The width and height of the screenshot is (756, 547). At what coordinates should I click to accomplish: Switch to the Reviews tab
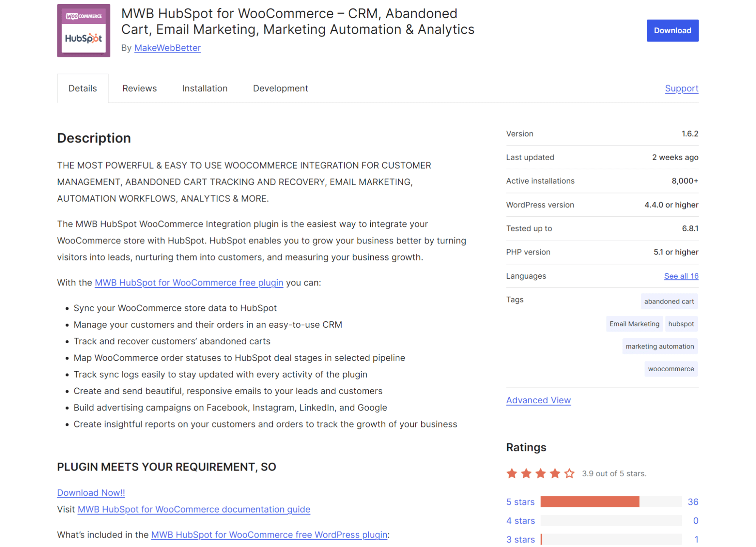[x=139, y=88]
